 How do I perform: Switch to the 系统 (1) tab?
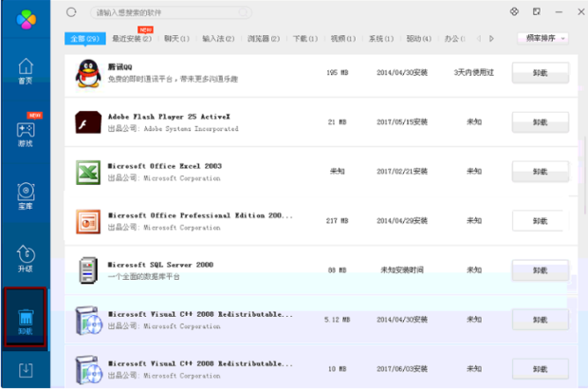tap(381, 39)
